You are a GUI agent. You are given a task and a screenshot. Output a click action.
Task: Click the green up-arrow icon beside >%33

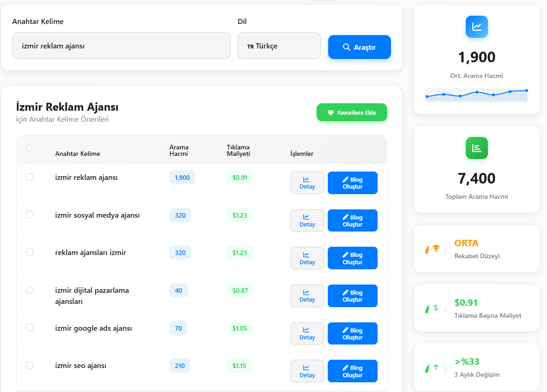(x=436, y=367)
